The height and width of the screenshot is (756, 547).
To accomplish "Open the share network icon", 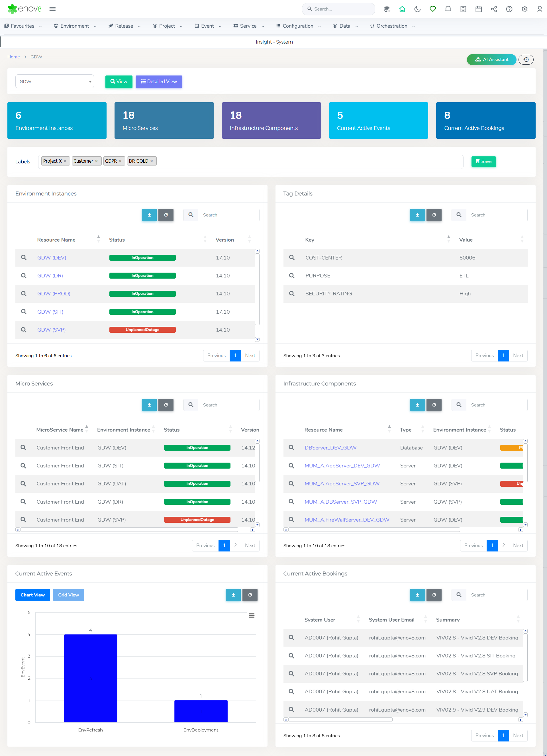I will pyautogui.click(x=494, y=9).
